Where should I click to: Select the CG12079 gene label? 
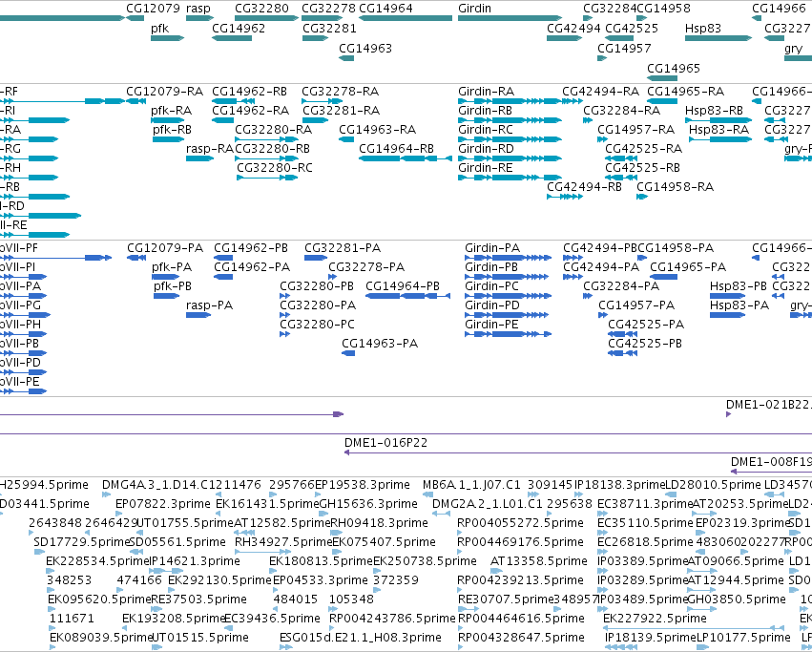153,9
